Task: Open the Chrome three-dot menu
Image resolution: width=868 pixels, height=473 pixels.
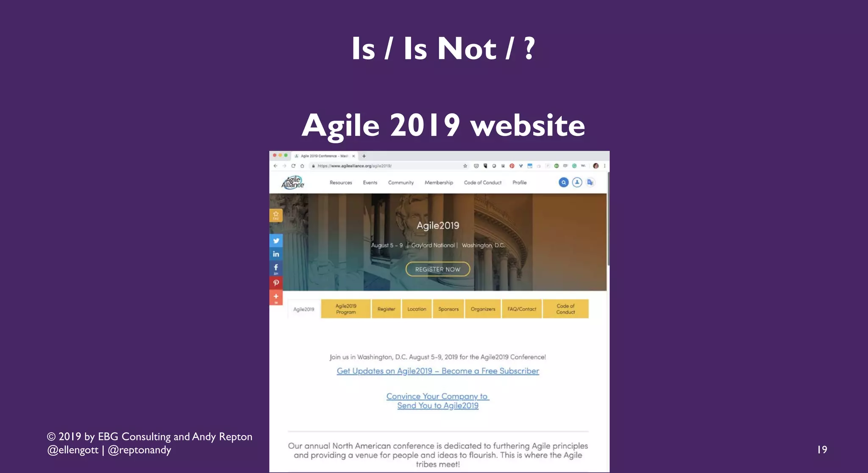Action: [x=605, y=166]
